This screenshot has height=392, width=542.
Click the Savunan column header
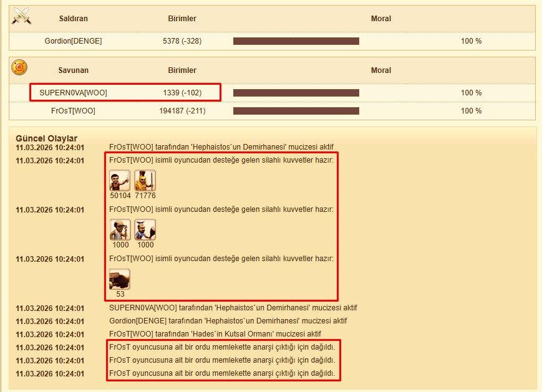click(x=73, y=70)
